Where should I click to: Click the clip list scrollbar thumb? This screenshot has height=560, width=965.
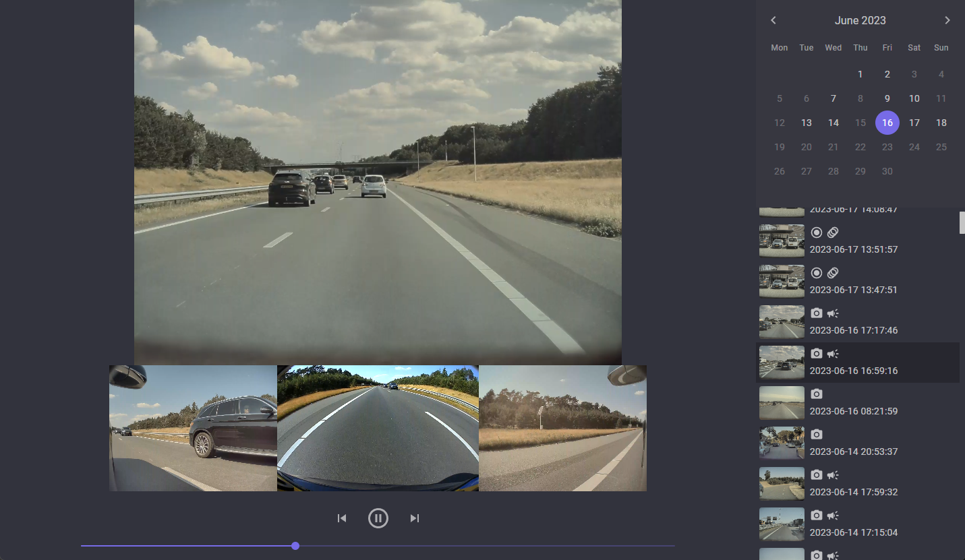coord(962,222)
